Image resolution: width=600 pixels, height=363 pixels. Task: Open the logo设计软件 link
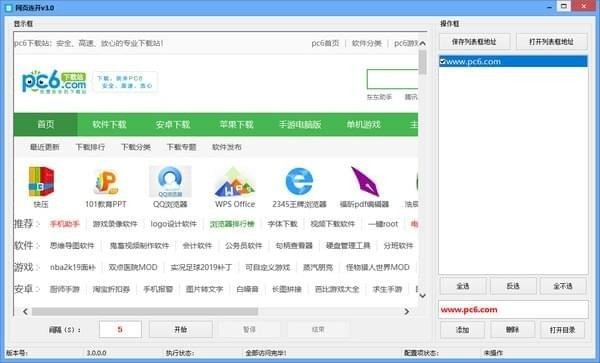tap(173, 224)
